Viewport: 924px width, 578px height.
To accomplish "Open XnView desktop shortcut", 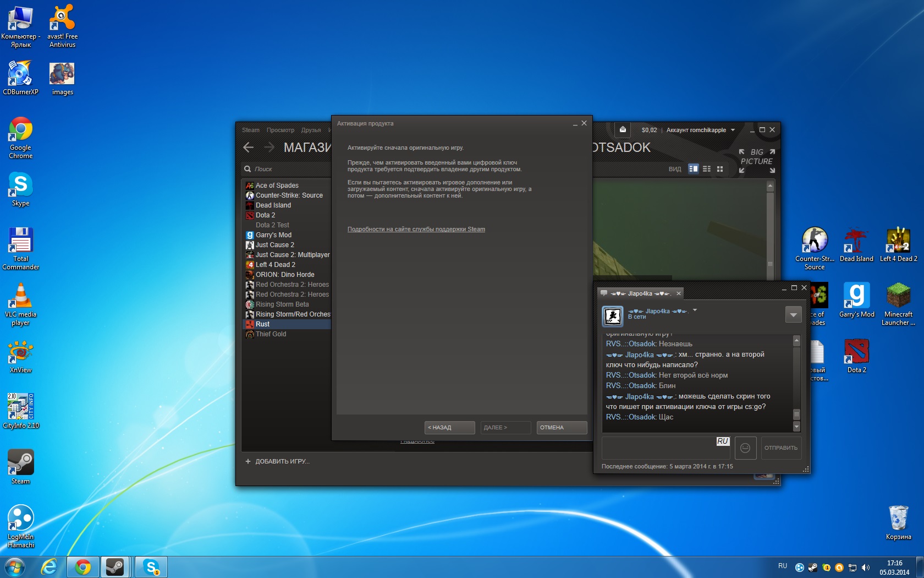I will [x=20, y=357].
